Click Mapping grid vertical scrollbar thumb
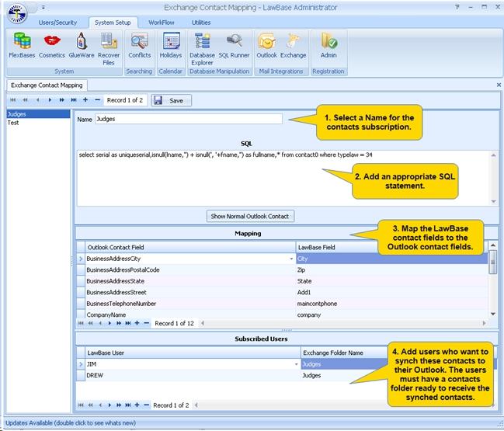The image size is (504, 431). (x=493, y=262)
